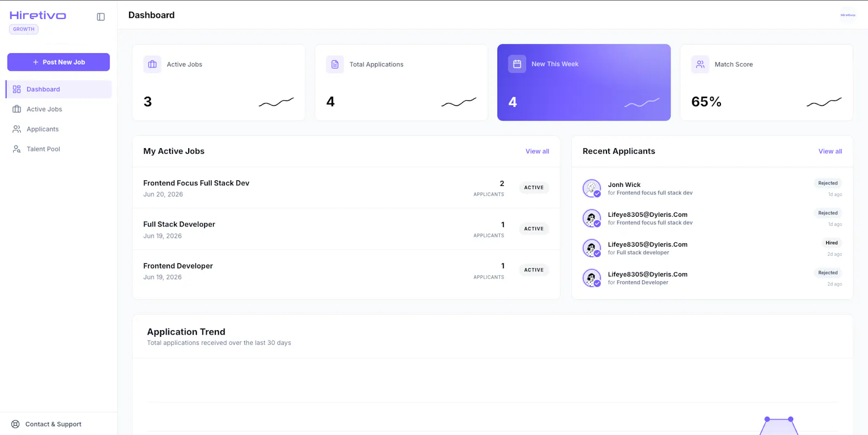Click the Rejected badge for Jonh Wick
868x435 pixels.
point(828,183)
